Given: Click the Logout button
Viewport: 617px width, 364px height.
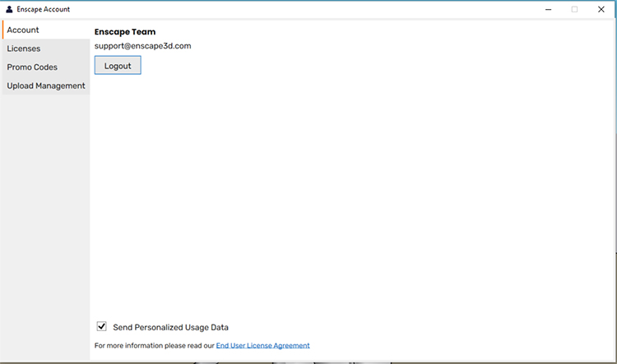Looking at the screenshot, I should point(118,65).
